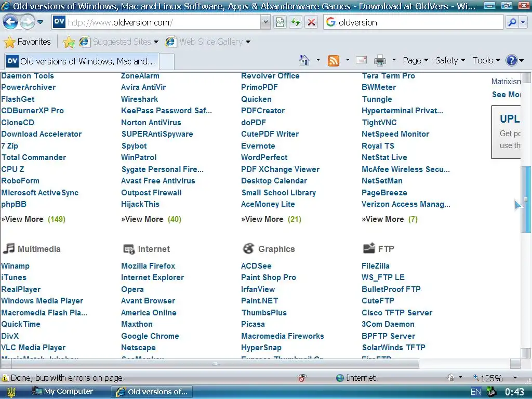
Task: Click View More (149) link
Action: (33, 219)
